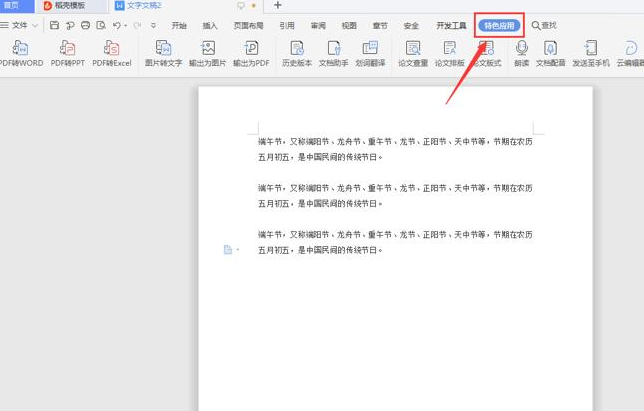Launch the 文档助手 document assistant
The image size is (644, 411).
pos(334,54)
